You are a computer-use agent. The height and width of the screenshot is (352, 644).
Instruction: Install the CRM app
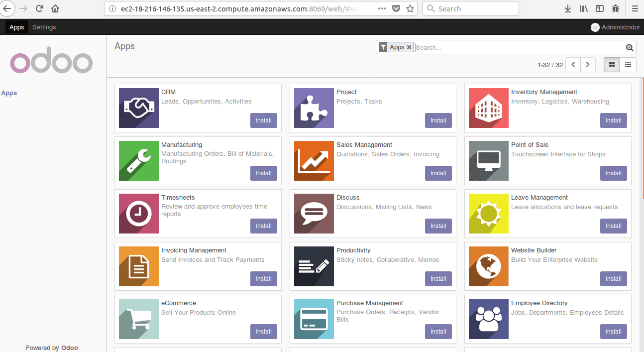pos(264,120)
